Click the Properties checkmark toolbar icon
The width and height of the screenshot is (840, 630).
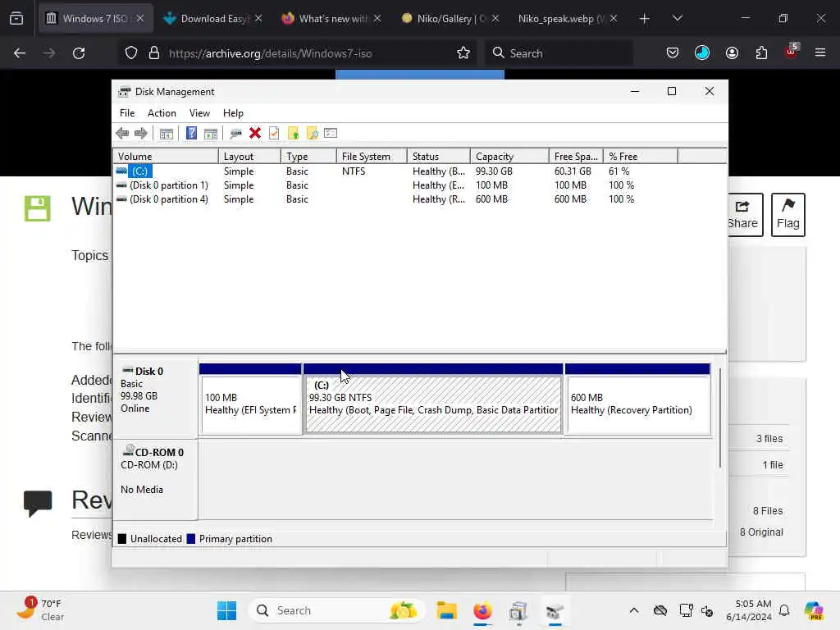tap(274, 133)
